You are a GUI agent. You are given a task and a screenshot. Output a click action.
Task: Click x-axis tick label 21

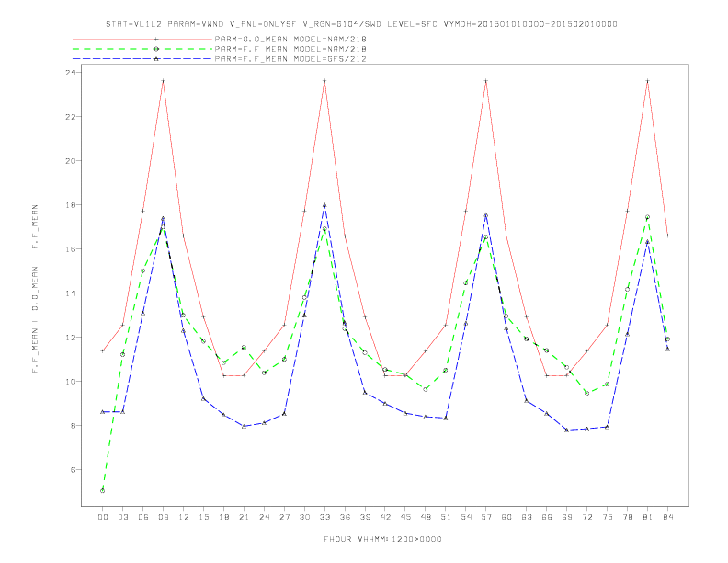coord(244,517)
